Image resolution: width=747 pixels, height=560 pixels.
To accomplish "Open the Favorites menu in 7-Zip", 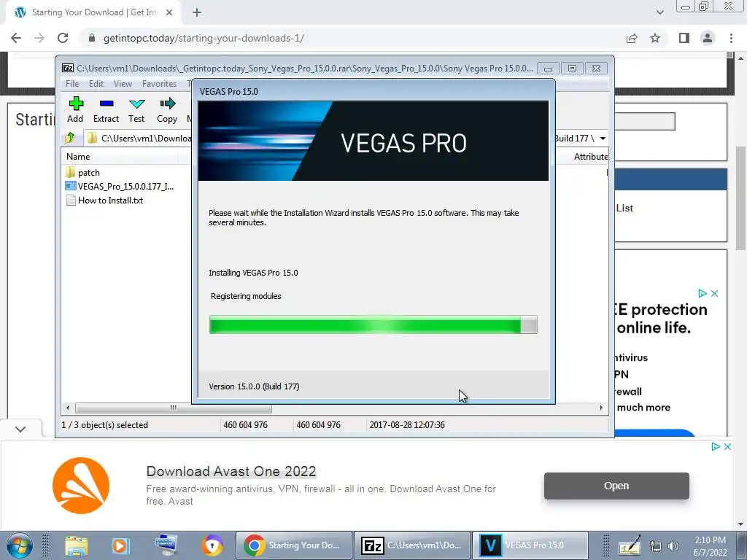I will (x=159, y=84).
